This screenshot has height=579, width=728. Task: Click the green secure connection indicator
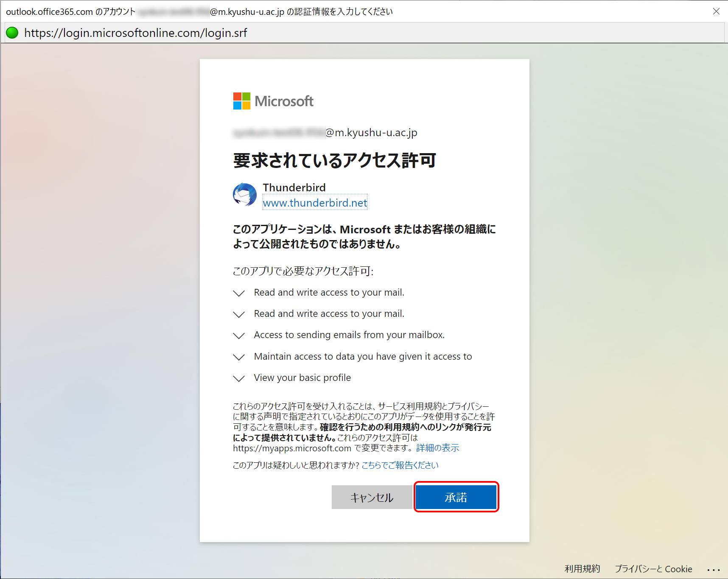click(x=12, y=33)
